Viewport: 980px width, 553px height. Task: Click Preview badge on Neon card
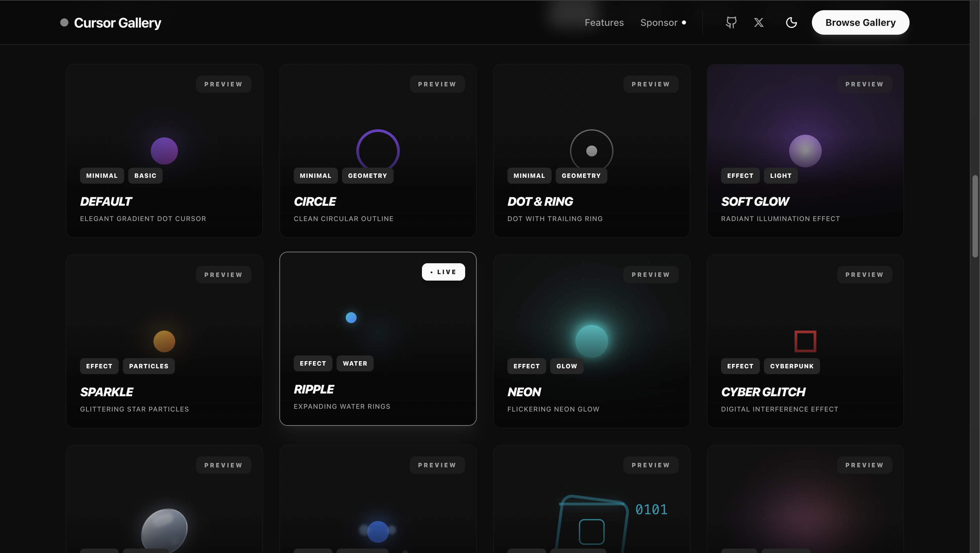coord(651,274)
